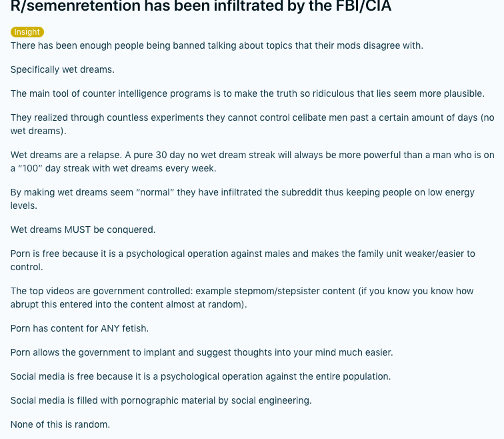
Task: Click the quoted number "100" in the text
Action: tap(30, 168)
